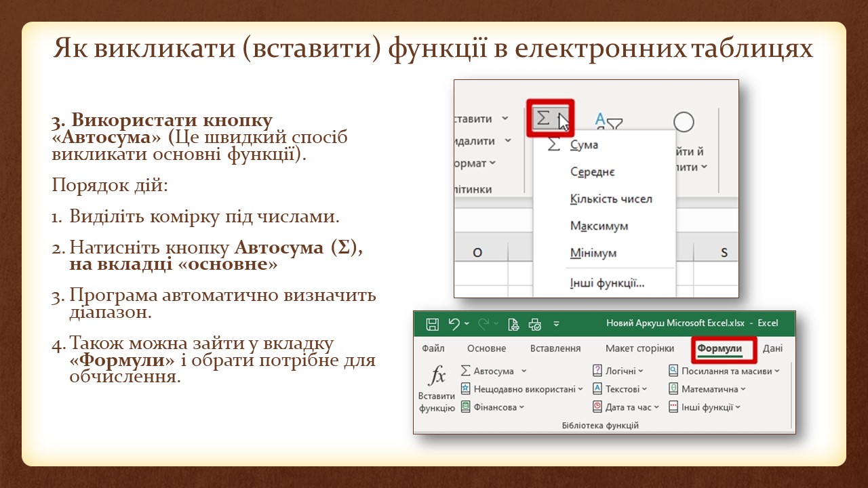Expand the Інші функції ribbon dropdown
The height and width of the screenshot is (488, 868).
(738, 407)
